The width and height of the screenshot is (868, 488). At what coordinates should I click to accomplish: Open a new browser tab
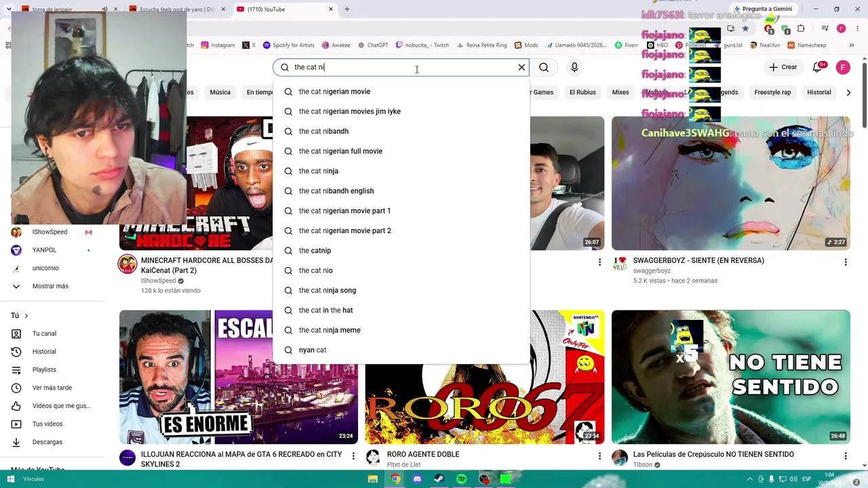(347, 9)
